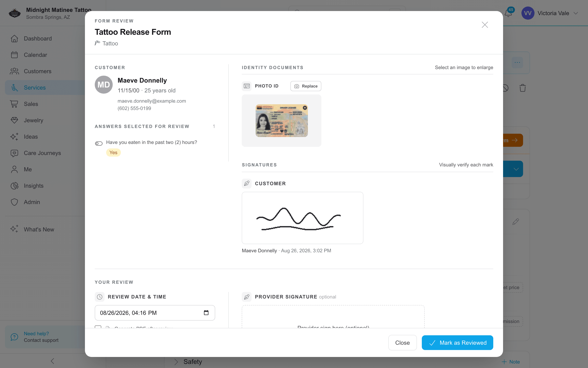Viewport: 588px width, 368px height.
Task: Collapse the sidebar with the bottom chevron
Action: [x=52, y=361]
